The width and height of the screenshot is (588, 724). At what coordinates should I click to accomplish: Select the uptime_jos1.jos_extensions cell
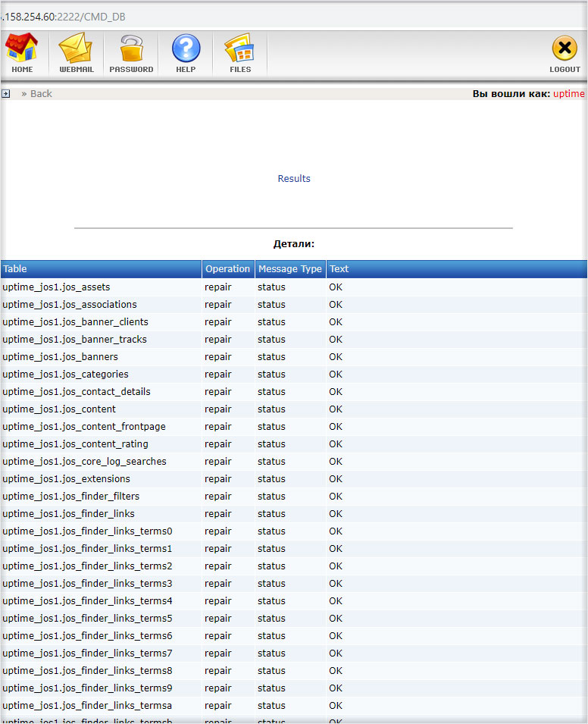101,479
